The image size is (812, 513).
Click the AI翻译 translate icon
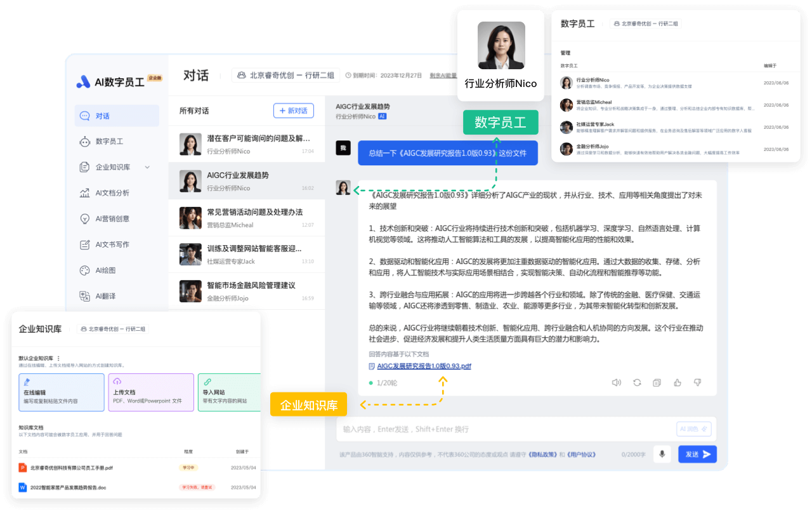[84, 296]
